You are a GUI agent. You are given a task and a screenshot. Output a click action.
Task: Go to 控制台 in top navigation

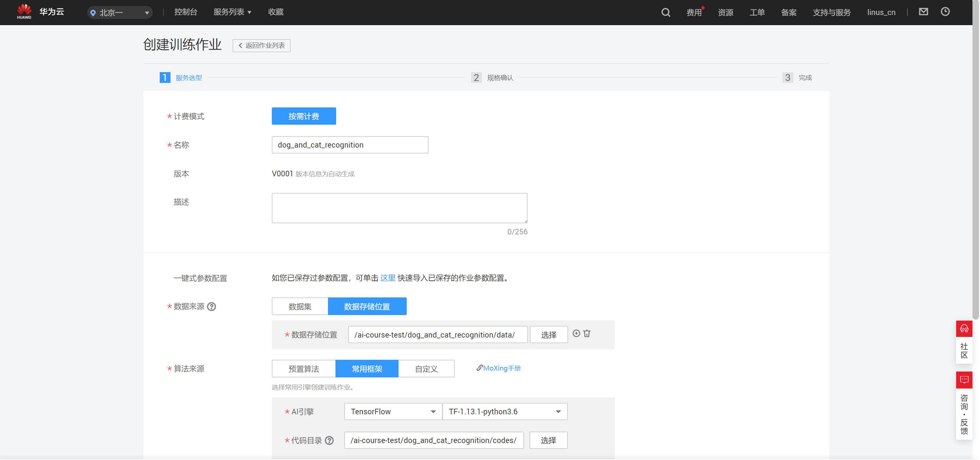coord(186,12)
